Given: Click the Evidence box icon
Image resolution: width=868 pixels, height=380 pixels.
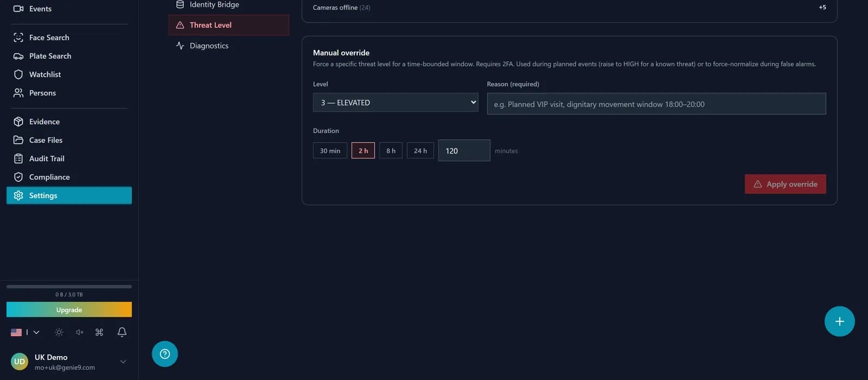Looking at the screenshot, I should coord(18,122).
